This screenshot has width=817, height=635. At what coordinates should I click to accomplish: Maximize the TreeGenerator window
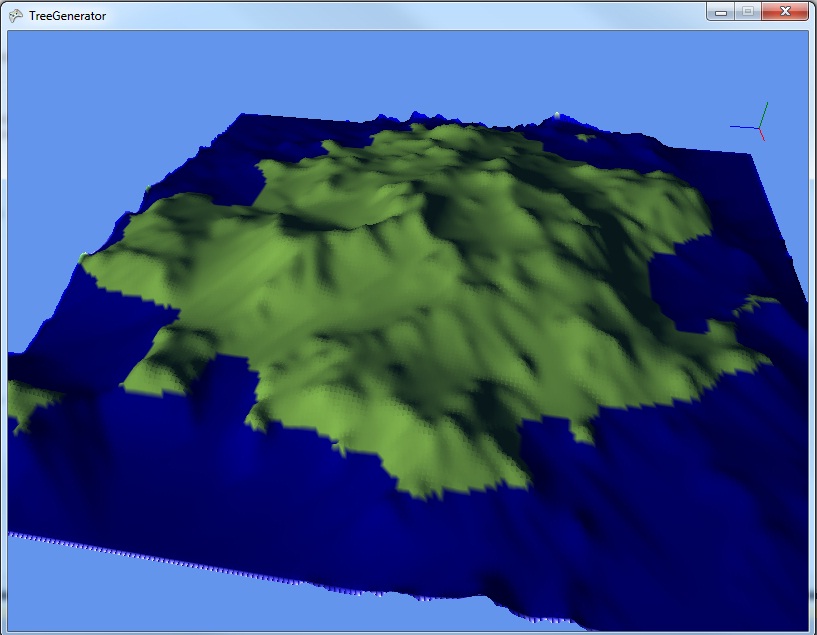[x=746, y=12]
